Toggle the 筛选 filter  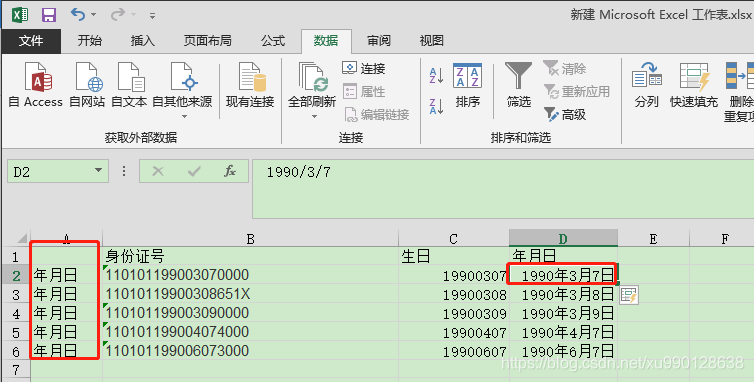[x=518, y=85]
